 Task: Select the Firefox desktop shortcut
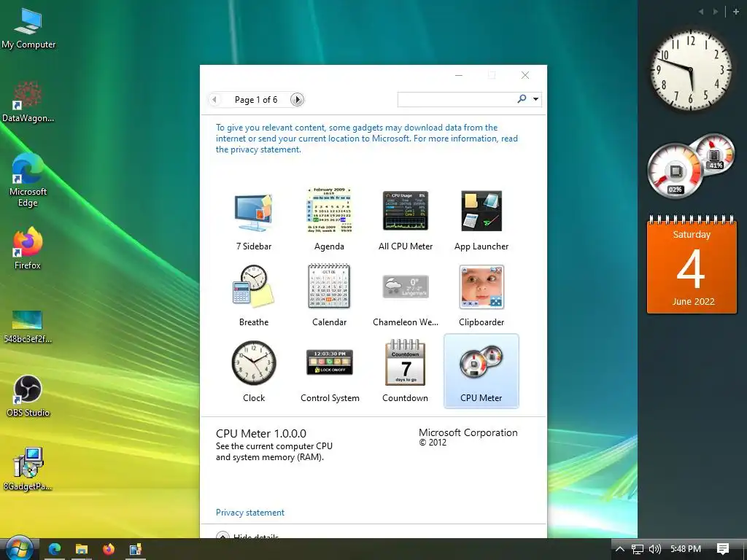point(28,249)
